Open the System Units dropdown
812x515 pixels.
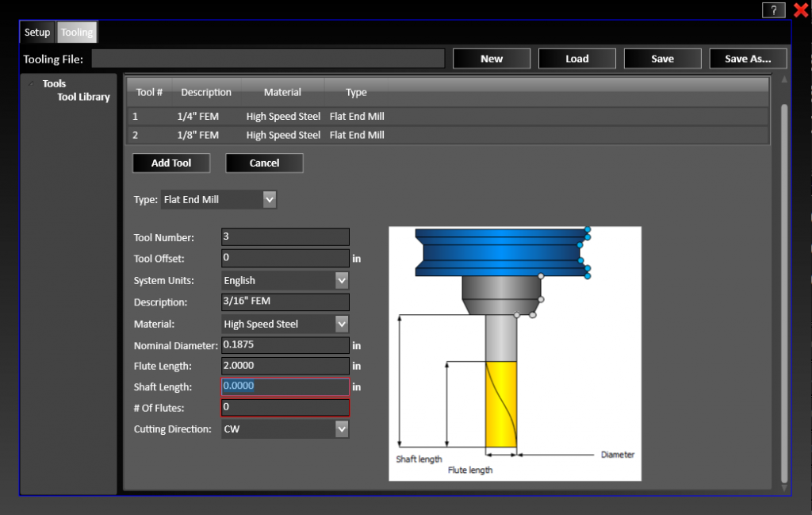click(341, 279)
